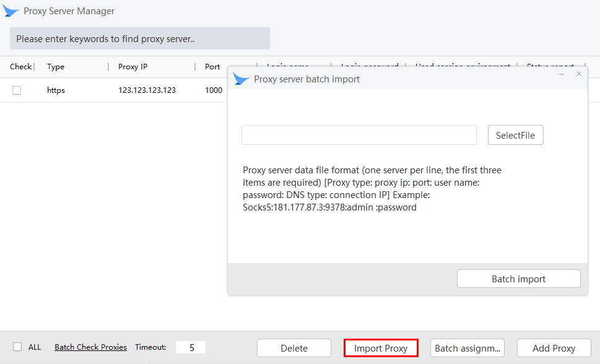The height and width of the screenshot is (364, 600).
Task: Sort by the Type column header
Action: [x=56, y=67]
